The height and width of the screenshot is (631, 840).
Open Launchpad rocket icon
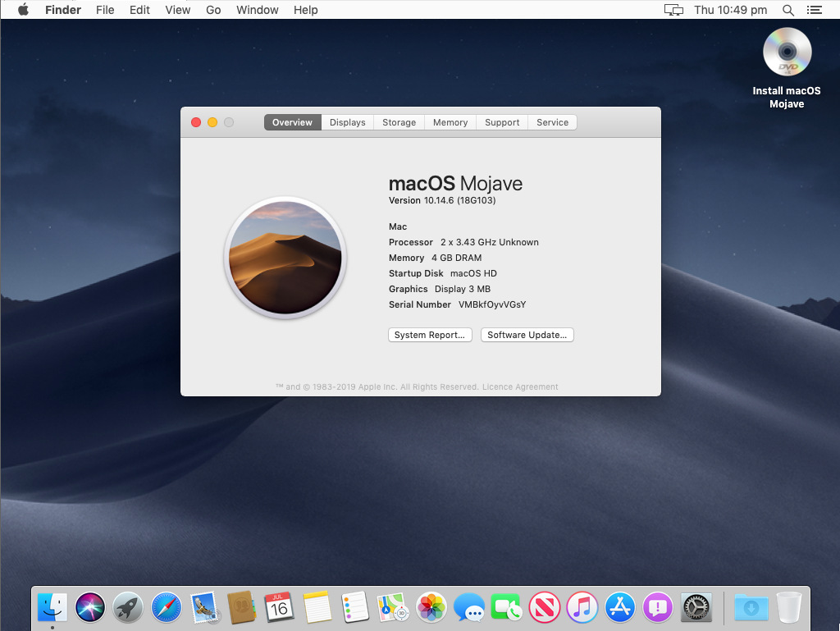pyautogui.click(x=129, y=608)
